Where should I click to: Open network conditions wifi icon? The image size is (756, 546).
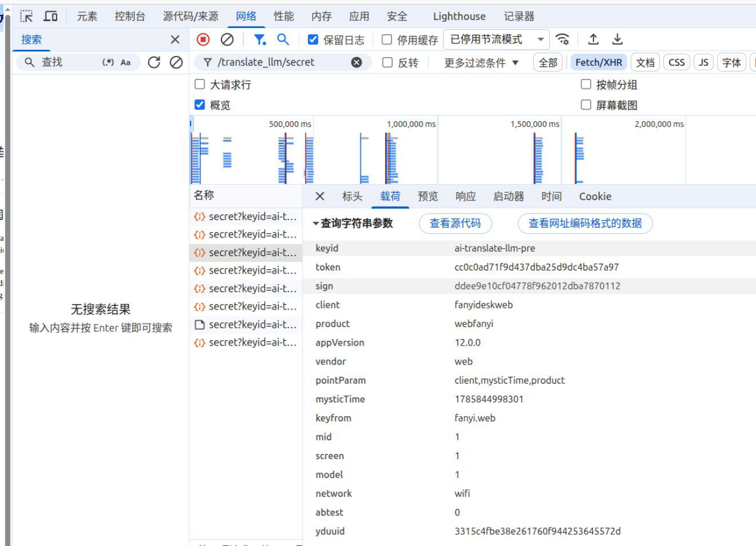pyautogui.click(x=562, y=40)
